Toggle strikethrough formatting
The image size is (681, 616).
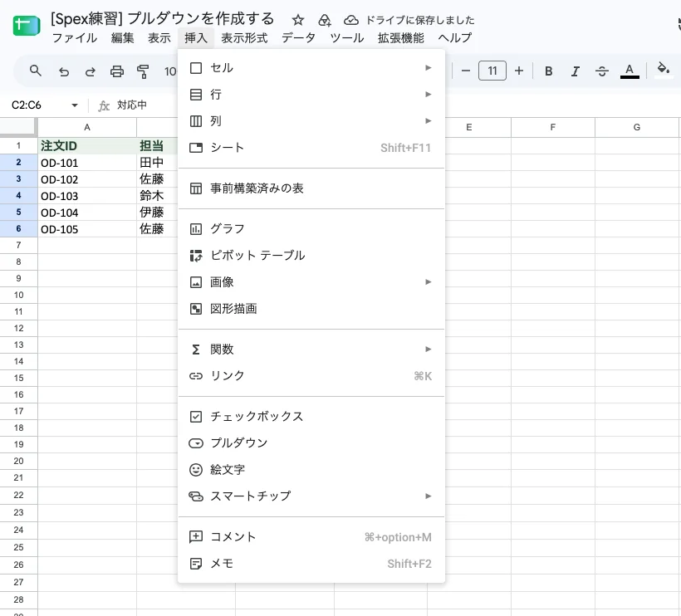pos(602,71)
